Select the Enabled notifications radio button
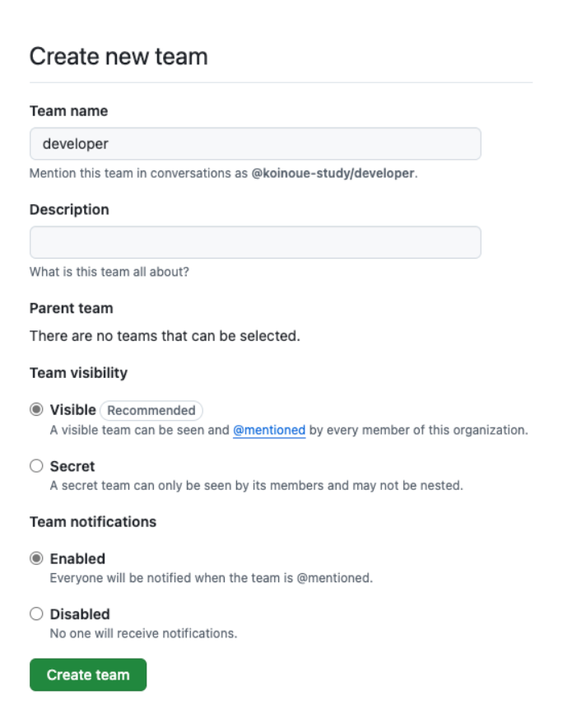 point(36,558)
